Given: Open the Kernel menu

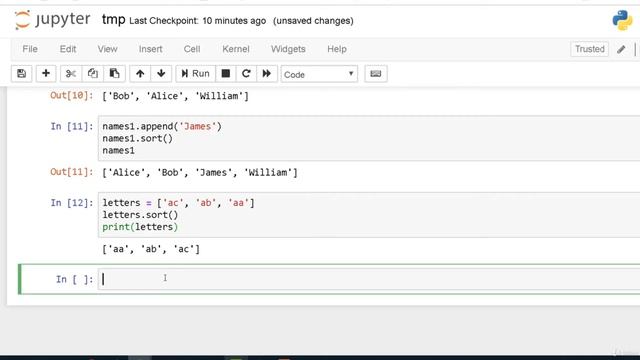Looking at the screenshot, I should [x=236, y=49].
